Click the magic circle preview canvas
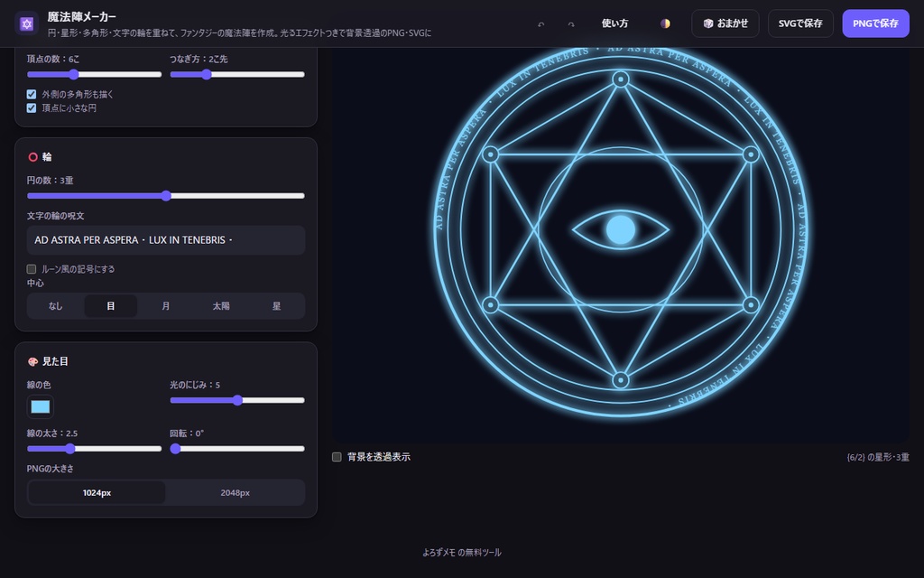The image size is (924, 578). 621,245
